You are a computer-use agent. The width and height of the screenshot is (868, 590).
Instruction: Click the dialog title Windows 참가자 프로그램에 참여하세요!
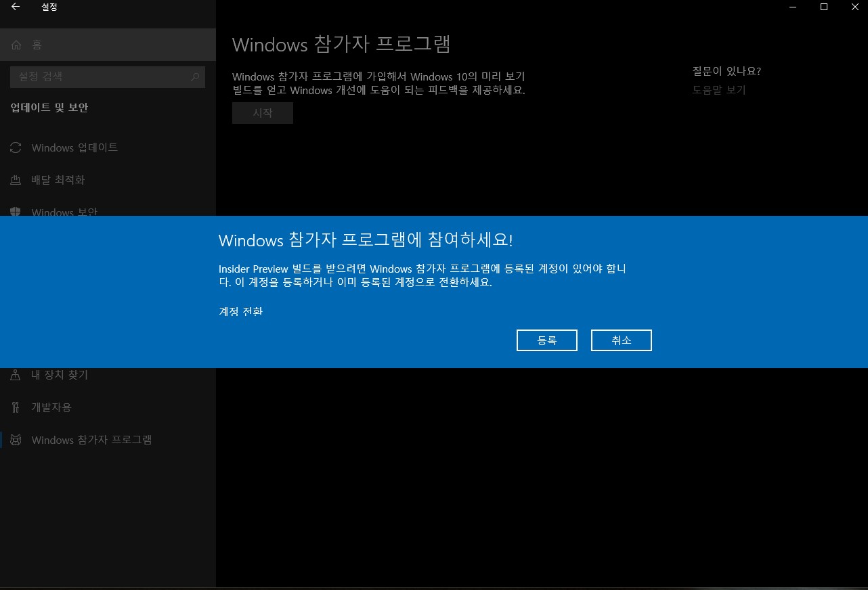click(366, 240)
